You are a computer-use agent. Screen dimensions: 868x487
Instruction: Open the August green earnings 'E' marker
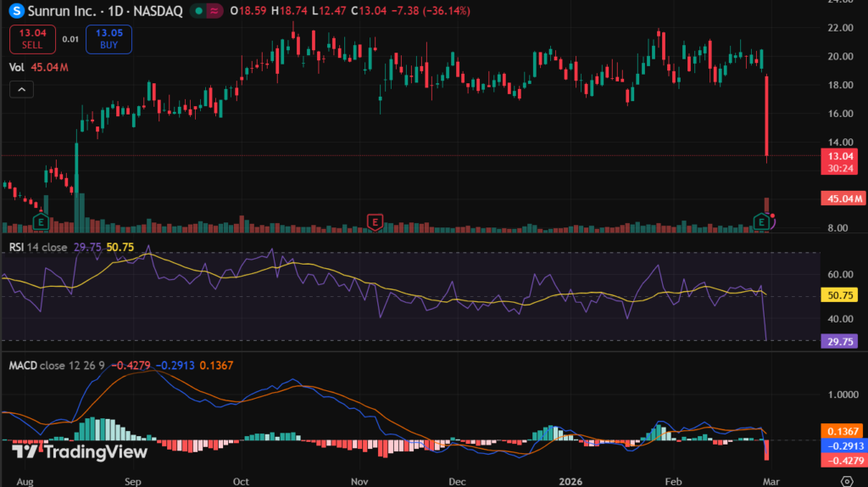38,221
